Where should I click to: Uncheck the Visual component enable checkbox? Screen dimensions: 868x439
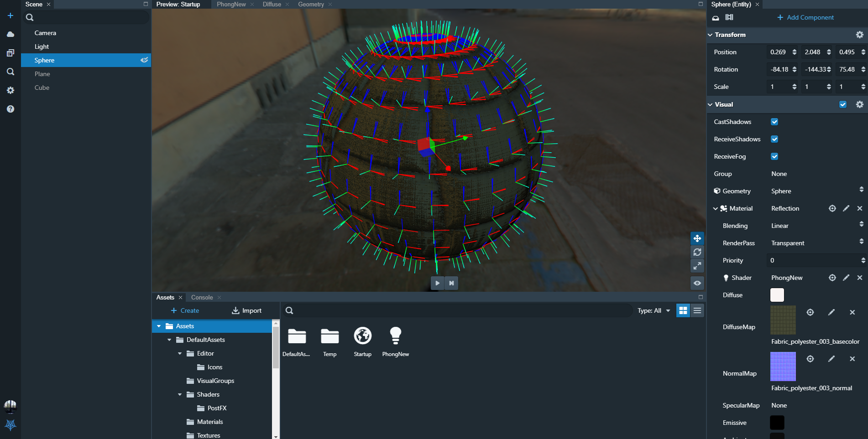[x=842, y=104]
